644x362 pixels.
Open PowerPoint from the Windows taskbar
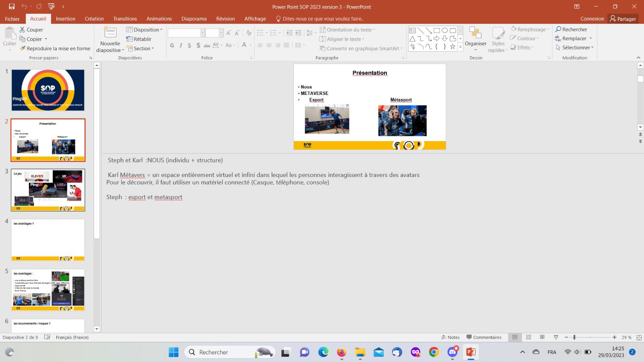471,352
